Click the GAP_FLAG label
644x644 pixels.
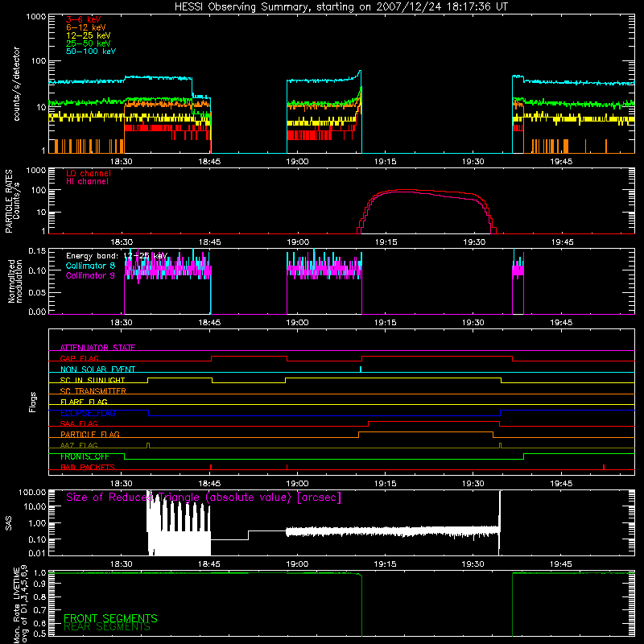(x=79, y=358)
